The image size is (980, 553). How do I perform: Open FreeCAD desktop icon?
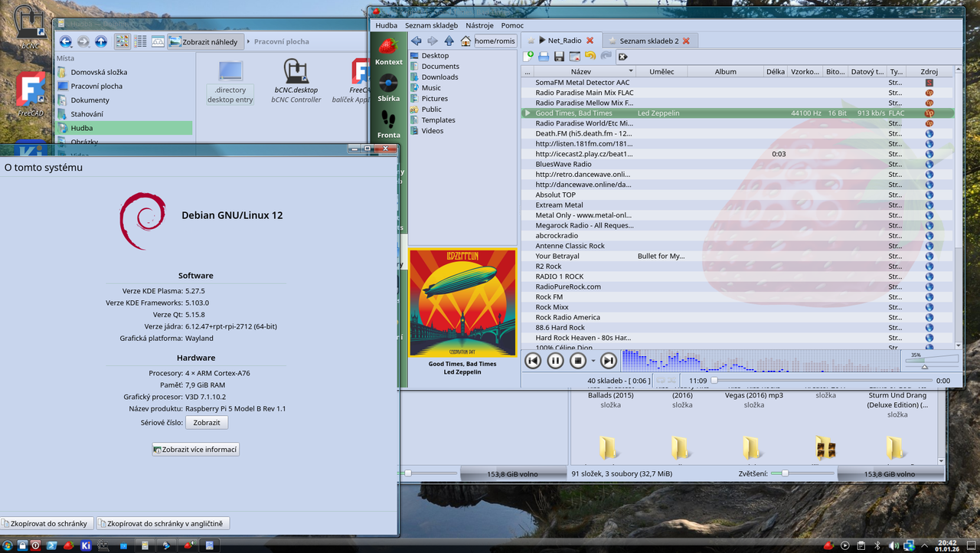tap(31, 93)
